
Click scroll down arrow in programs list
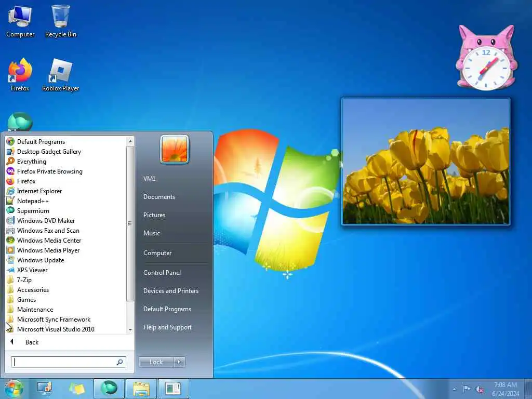(x=130, y=329)
